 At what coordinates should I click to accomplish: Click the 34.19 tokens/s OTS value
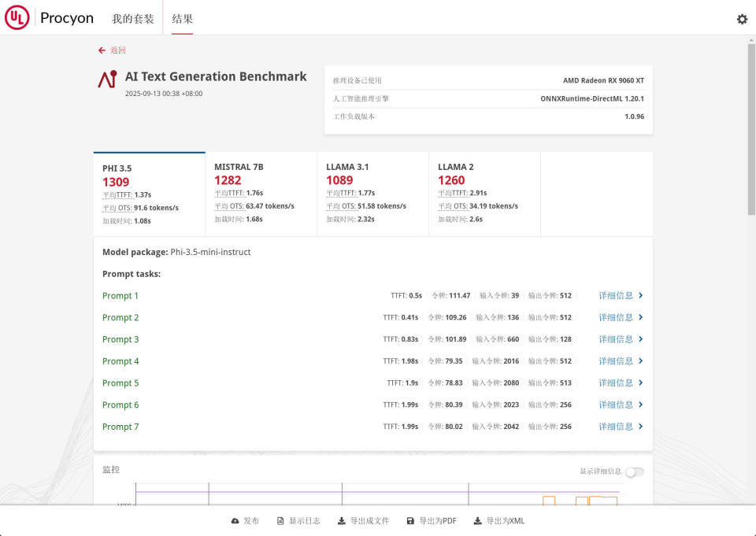point(494,205)
